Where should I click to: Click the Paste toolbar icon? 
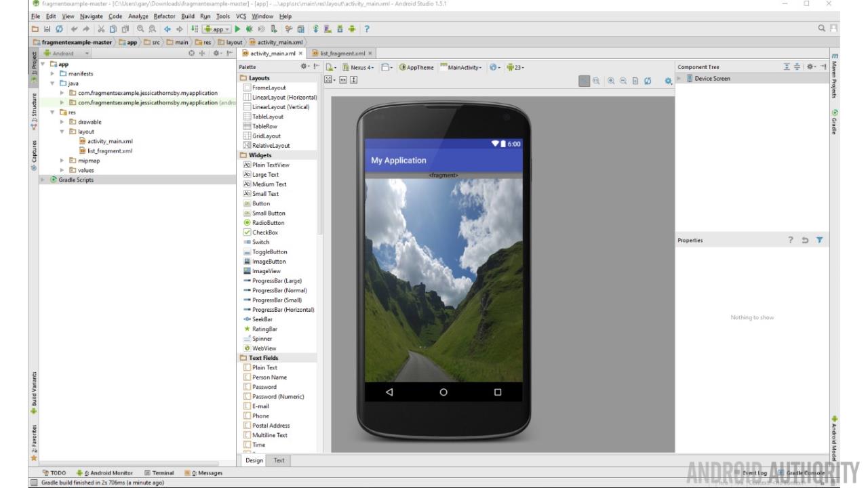click(125, 29)
